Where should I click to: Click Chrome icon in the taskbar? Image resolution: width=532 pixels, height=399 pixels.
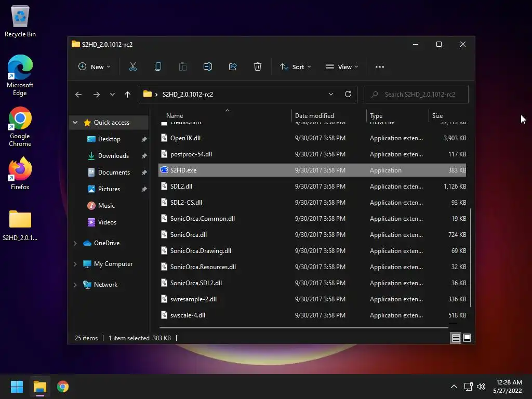coord(63,387)
